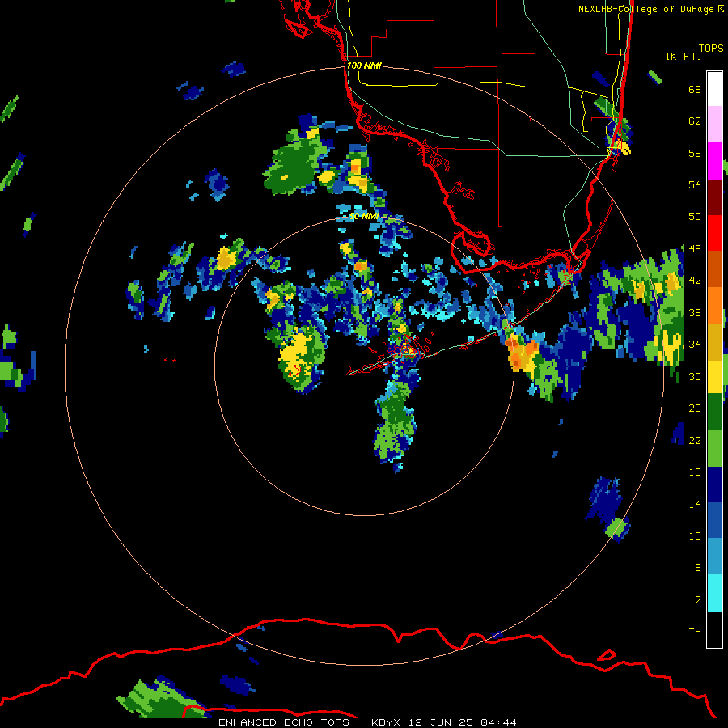Click the "NEXLAB-College of DuPage" credit text
728x728 pixels.
(647, 9)
